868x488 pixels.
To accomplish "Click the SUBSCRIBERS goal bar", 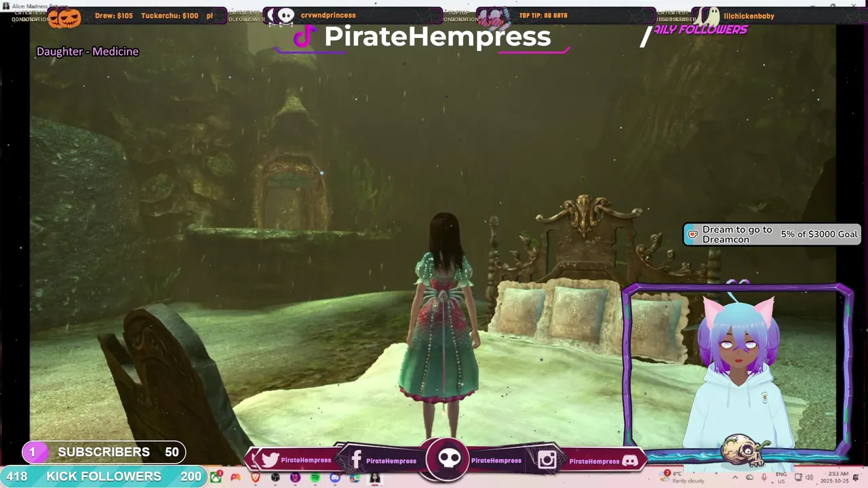I will (x=104, y=452).
